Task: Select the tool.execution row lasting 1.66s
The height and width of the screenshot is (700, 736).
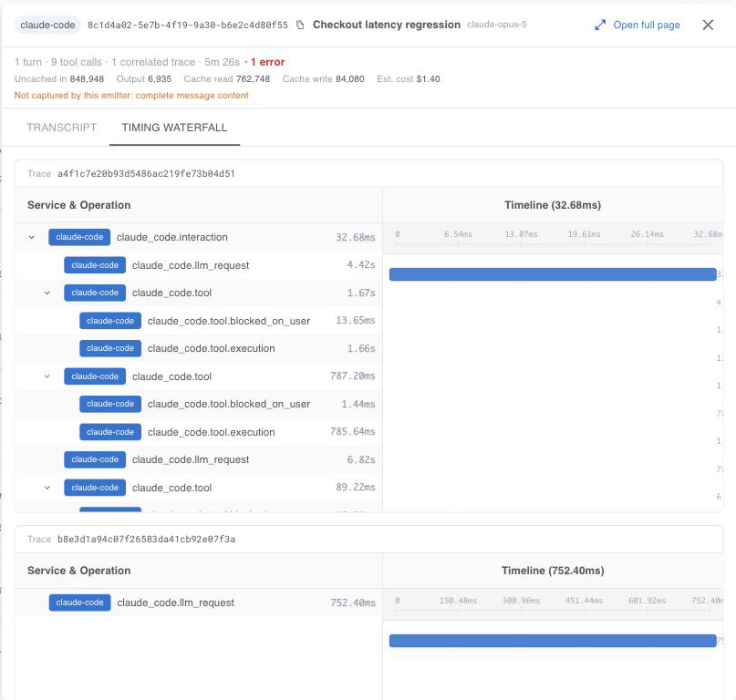Action: 199,348
